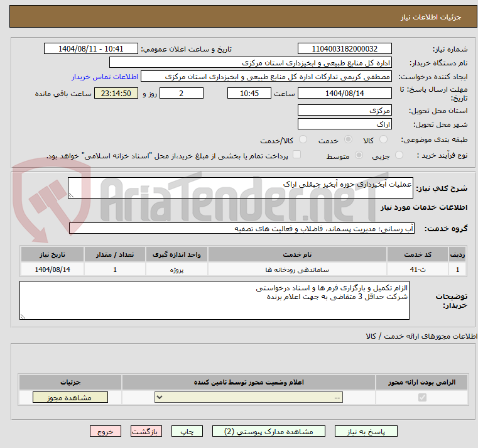
Task: Click the resize handle of description textarea
Action: 71,195
